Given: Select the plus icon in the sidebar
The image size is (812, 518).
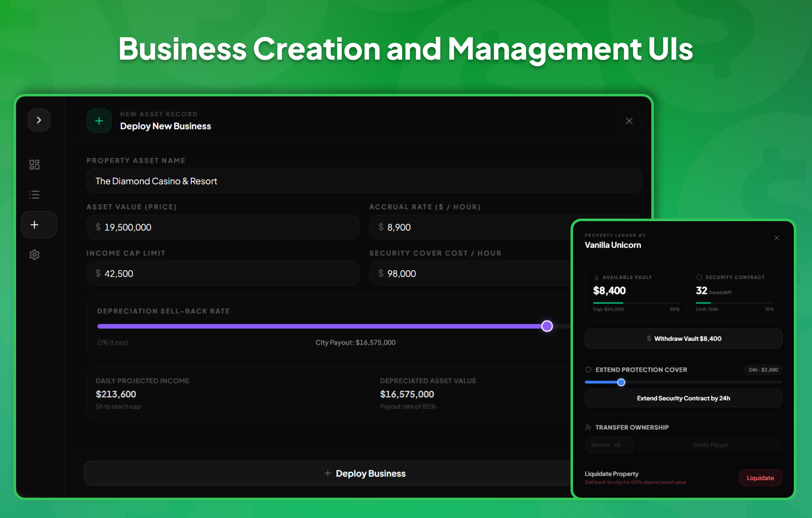Looking at the screenshot, I should tap(39, 225).
